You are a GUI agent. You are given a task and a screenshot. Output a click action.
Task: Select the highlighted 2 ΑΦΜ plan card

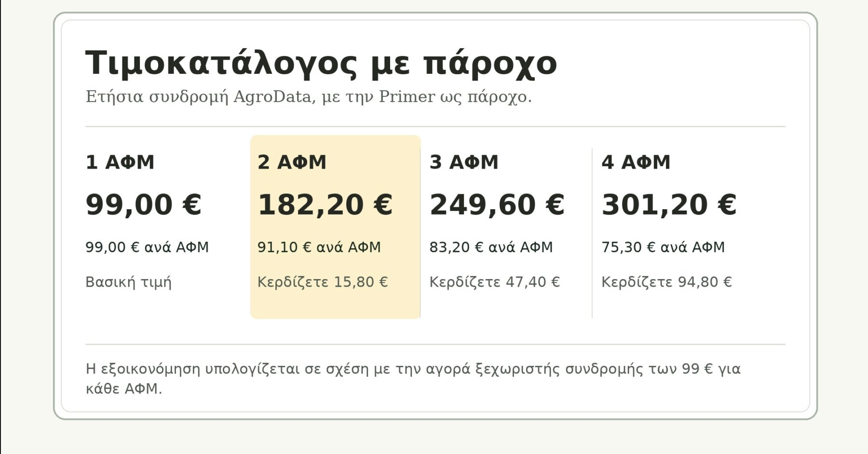coord(335,227)
